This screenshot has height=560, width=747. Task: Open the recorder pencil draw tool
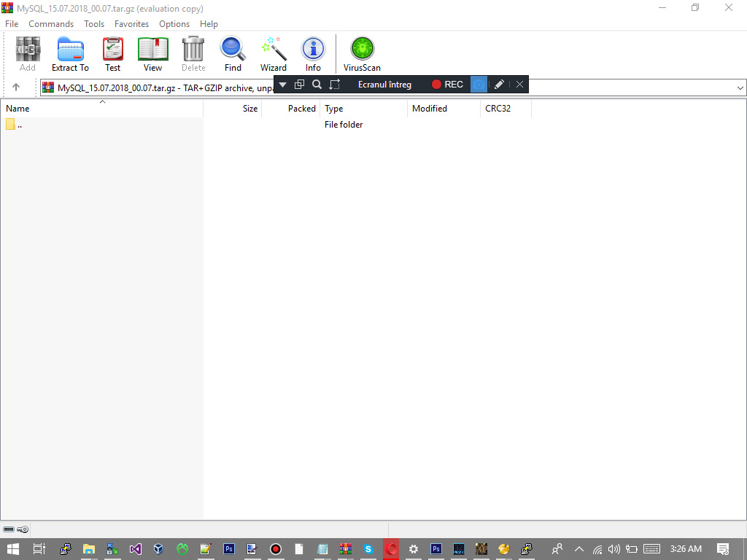click(499, 85)
